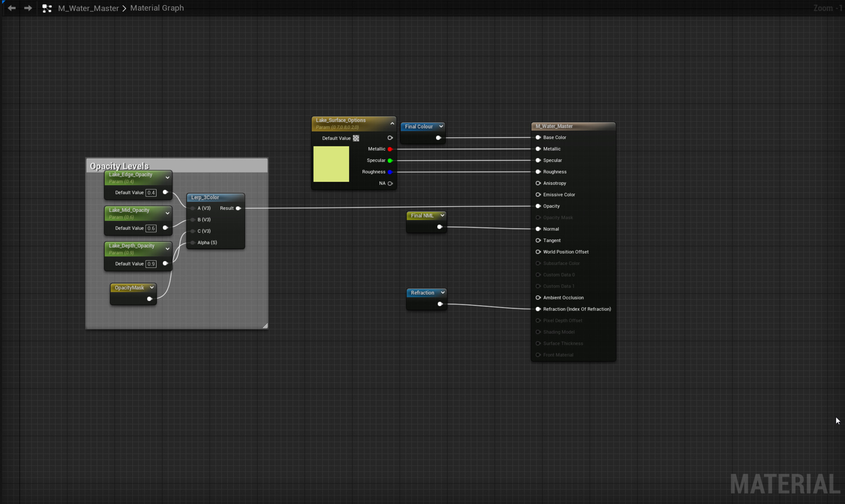Click the Alpha (S) input pin on Lerp_3Color
This screenshot has width=845, height=504.
193,242
